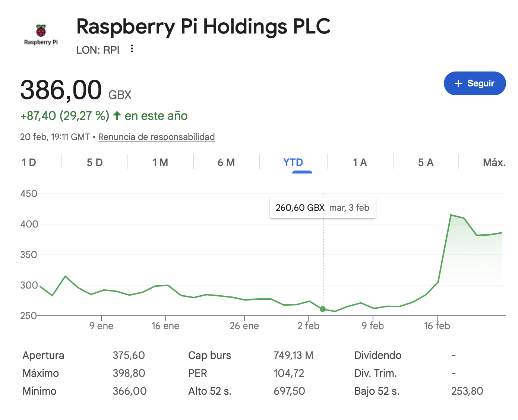Viewport: 518px width, 420px height.
Task: Click the 260,60 GBX chart tooltip
Action: point(322,208)
